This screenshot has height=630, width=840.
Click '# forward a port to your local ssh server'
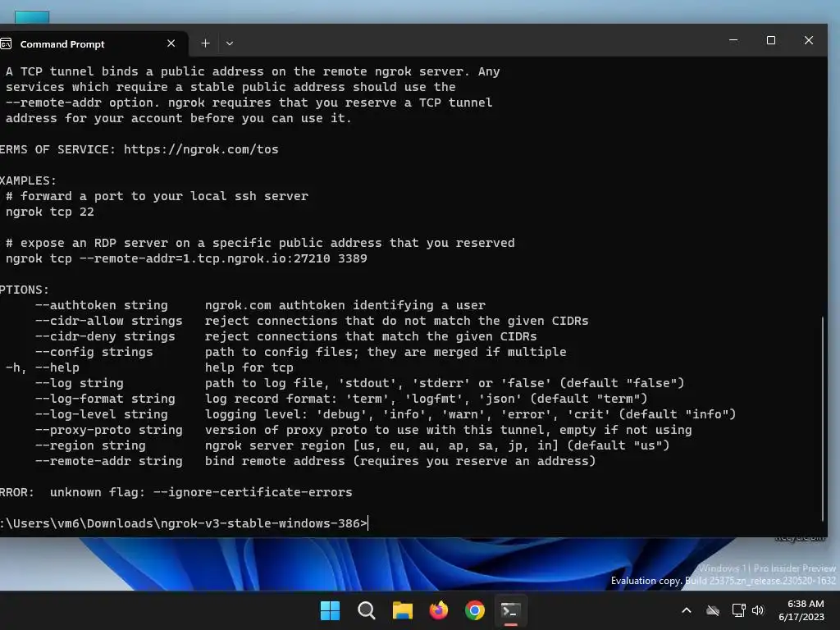coord(157,196)
